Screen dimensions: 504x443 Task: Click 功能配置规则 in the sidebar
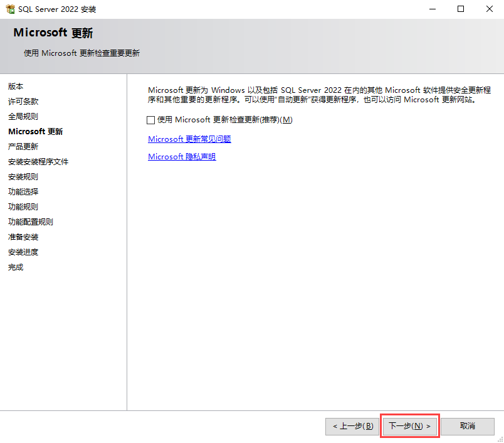tap(31, 222)
